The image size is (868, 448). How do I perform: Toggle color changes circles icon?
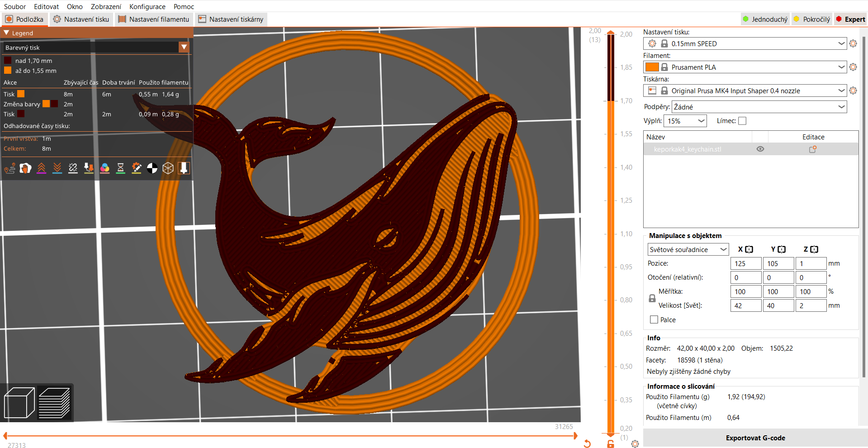click(104, 168)
